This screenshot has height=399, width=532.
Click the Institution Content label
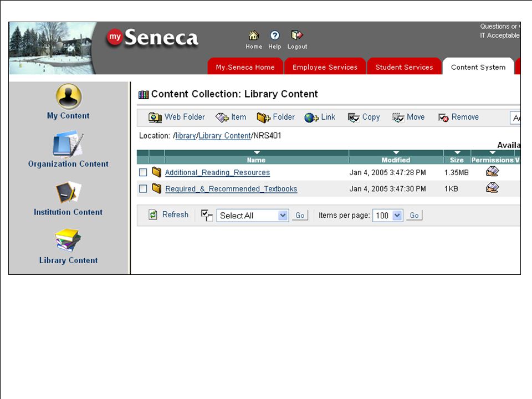(x=68, y=212)
